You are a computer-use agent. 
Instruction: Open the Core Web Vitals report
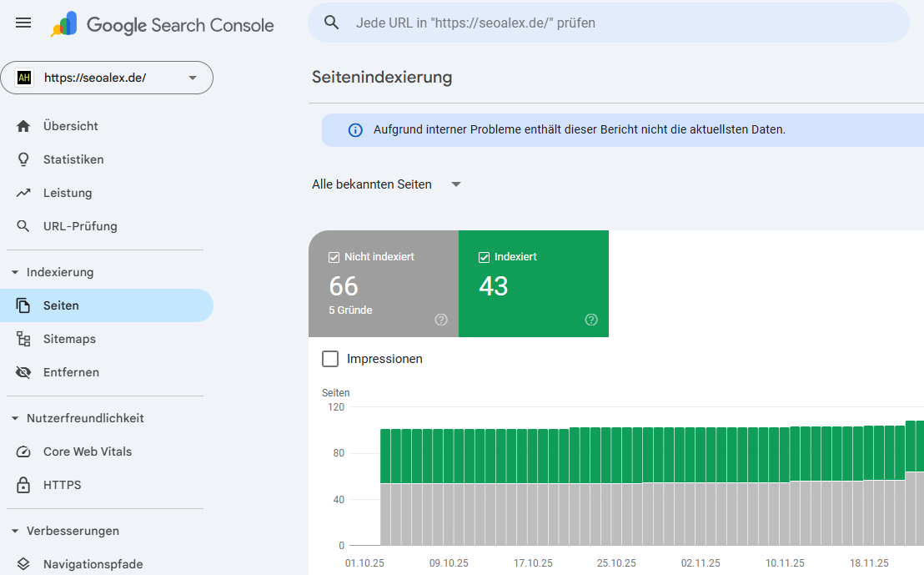tap(88, 451)
